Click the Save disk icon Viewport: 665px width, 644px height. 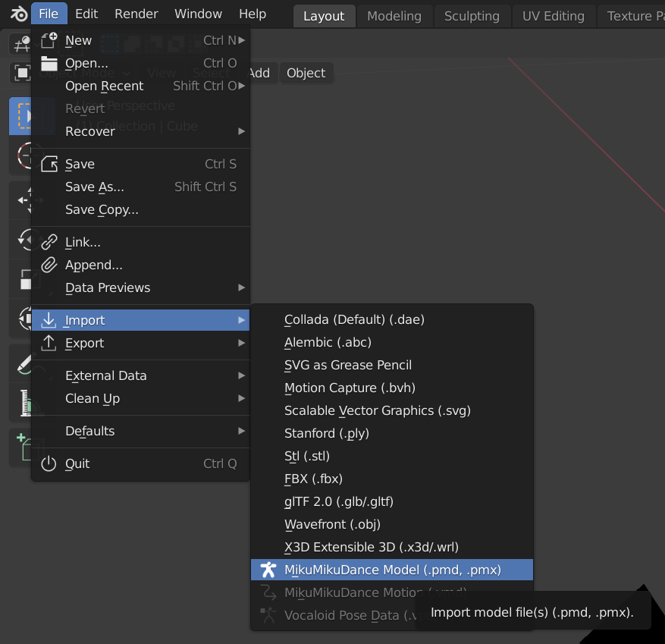pyautogui.click(x=49, y=164)
